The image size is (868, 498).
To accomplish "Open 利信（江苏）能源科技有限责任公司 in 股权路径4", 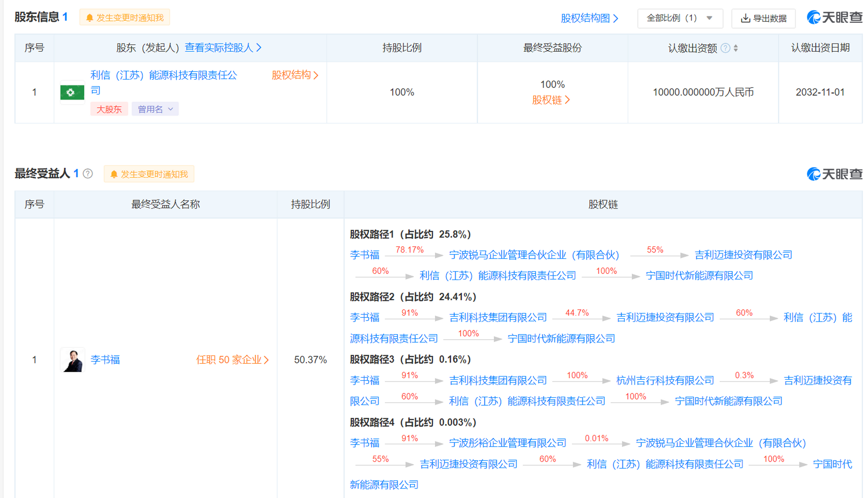I will click(x=665, y=464).
